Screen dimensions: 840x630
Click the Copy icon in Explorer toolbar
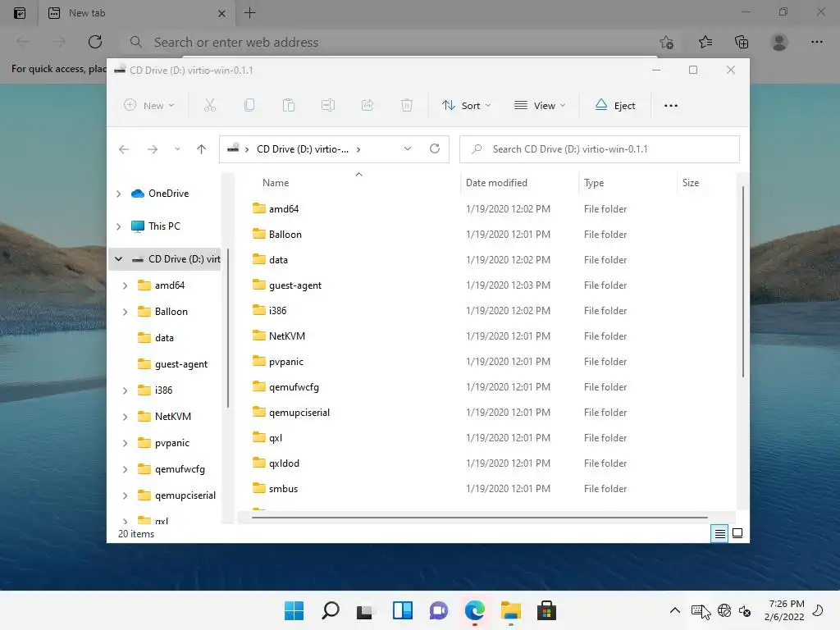click(249, 106)
